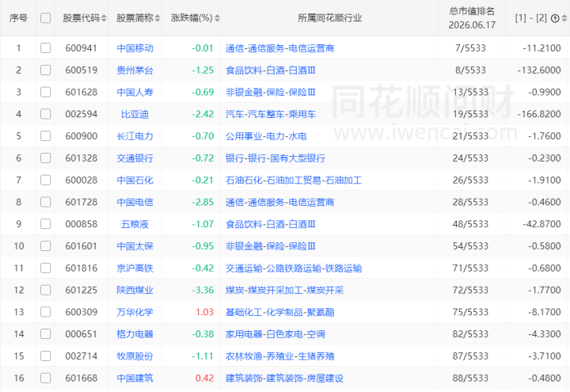Open industry link 家用电器-白色家电-空调
The image size is (570, 392).
275,334
